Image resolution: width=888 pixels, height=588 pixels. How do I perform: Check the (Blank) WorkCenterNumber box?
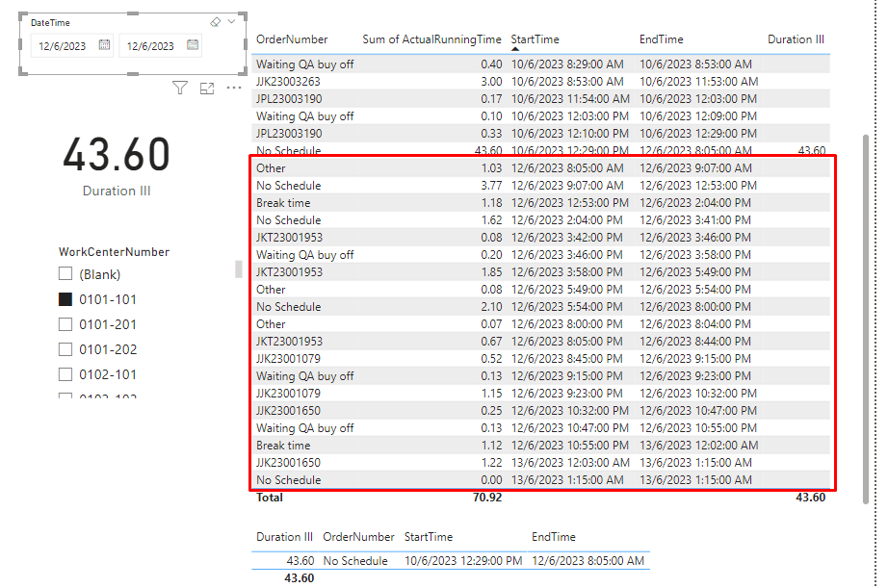[65, 274]
